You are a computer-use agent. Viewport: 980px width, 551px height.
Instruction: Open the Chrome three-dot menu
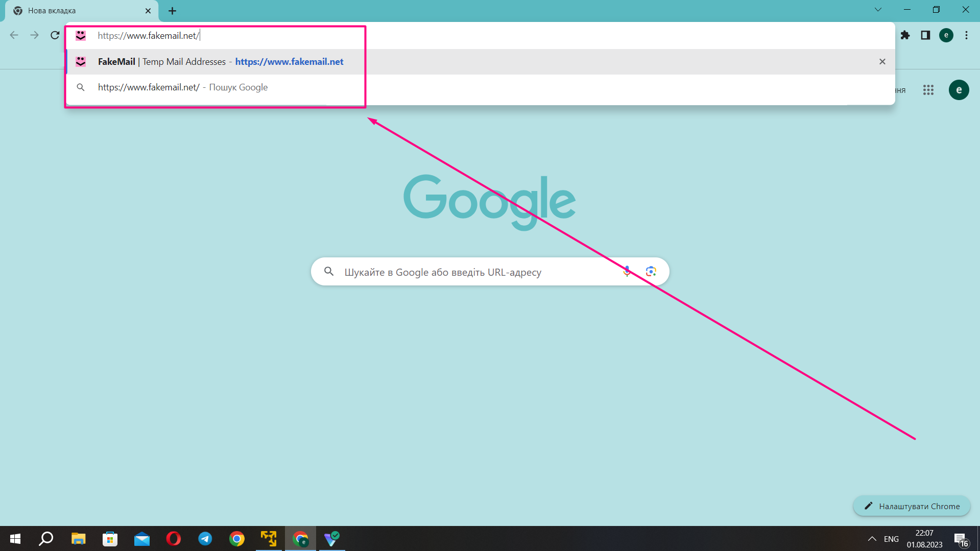click(x=966, y=35)
